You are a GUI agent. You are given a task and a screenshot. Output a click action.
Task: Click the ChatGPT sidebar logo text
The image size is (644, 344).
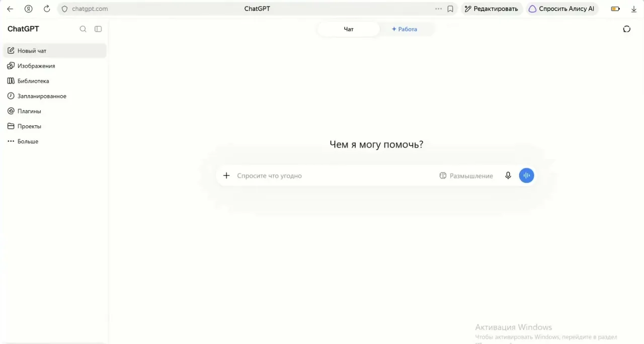[23, 29]
